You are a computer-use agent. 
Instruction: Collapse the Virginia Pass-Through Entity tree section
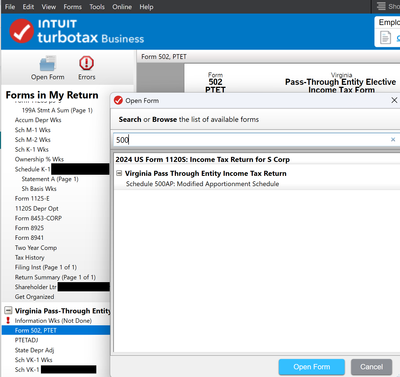pos(8,311)
